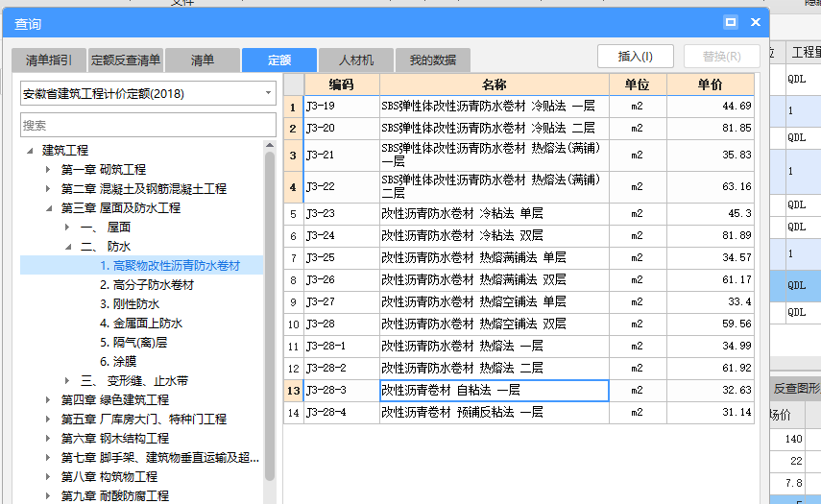The image size is (821, 504).
Task: Click the tree panel vertical scrollbar
Action: [x=270, y=316]
